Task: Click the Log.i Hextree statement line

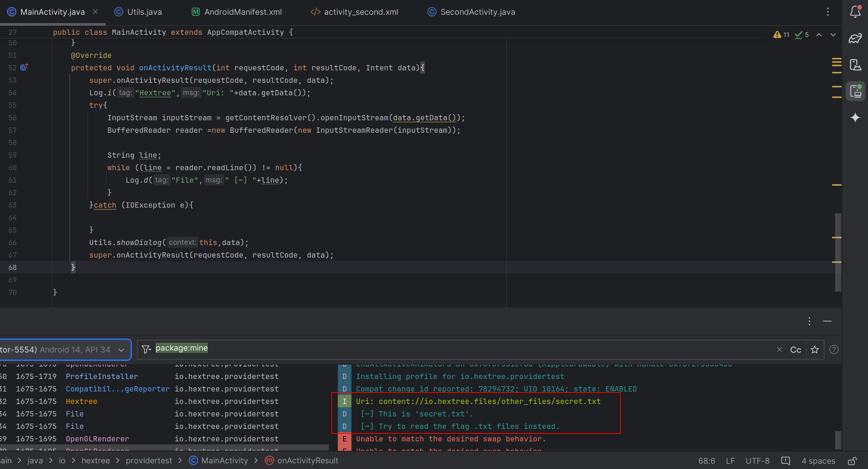Action: [200, 93]
